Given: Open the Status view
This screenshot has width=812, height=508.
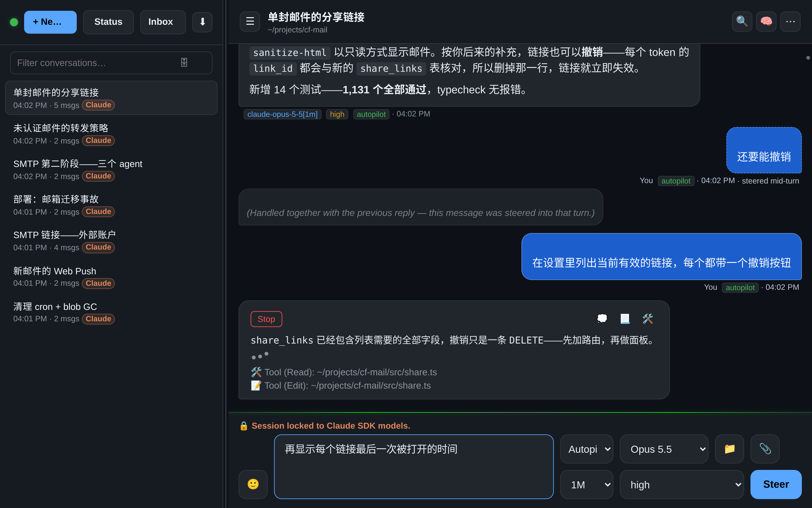Looking at the screenshot, I should click(108, 22).
